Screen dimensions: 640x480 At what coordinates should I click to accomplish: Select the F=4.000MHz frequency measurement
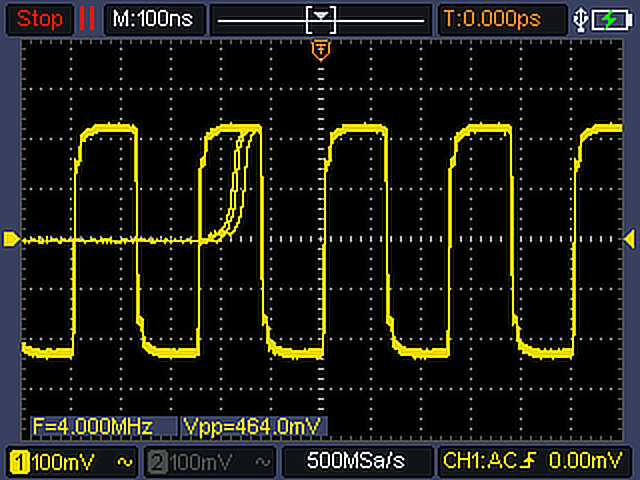tap(93, 427)
